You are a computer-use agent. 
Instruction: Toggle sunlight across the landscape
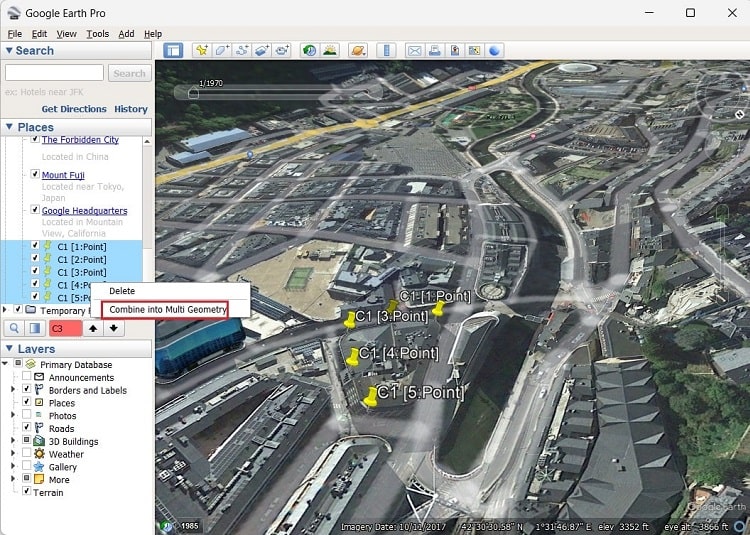click(x=329, y=50)
